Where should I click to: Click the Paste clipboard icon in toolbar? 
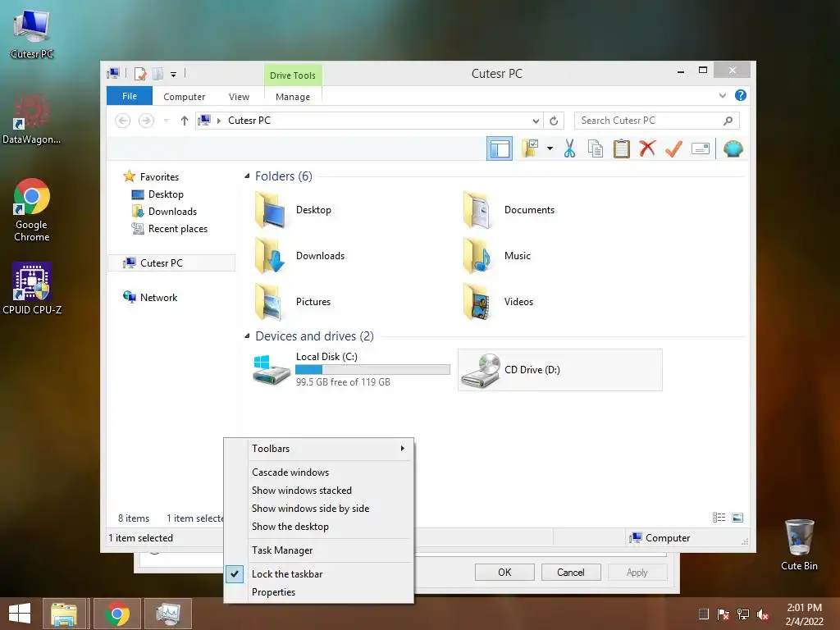(622, 148)
